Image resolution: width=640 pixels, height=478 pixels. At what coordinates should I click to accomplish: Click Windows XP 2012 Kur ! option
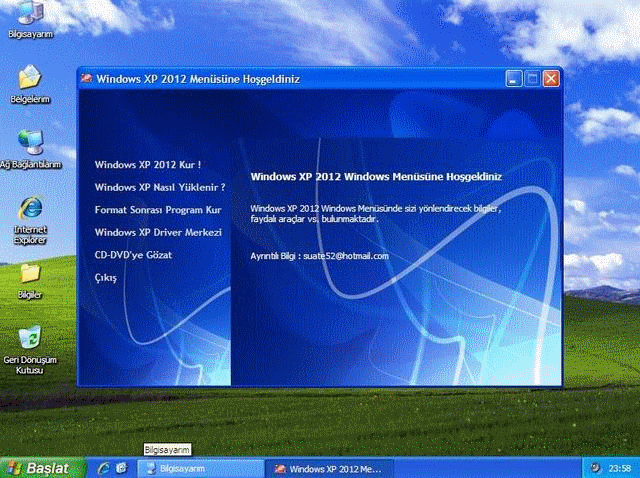148,165
